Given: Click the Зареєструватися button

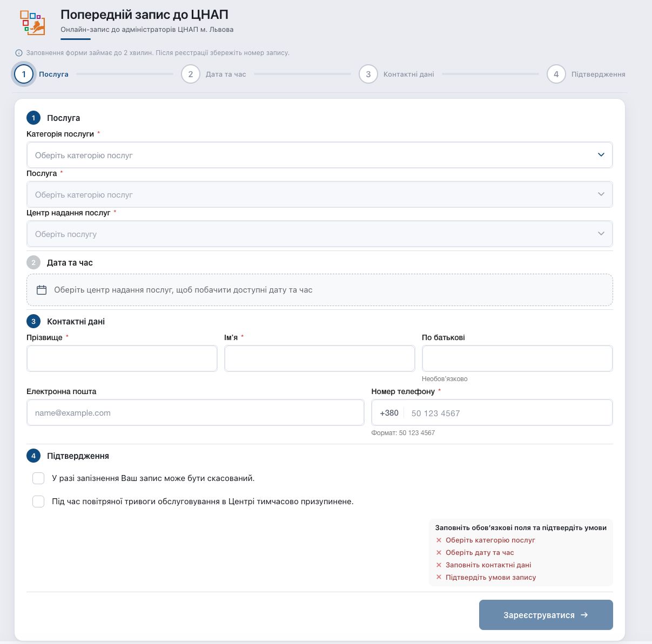Looking at the screenshot, I should point(546,615).
